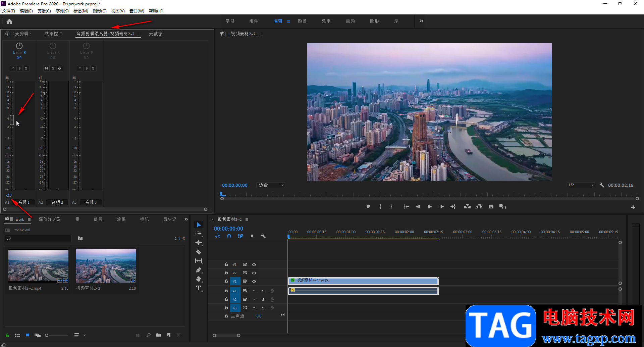Toggle V1 track visibility eye

click(x=254, y=281)
